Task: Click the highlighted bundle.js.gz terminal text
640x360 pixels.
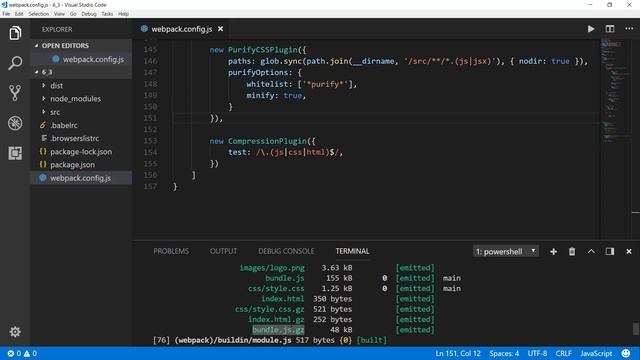Action: point(278,330)
